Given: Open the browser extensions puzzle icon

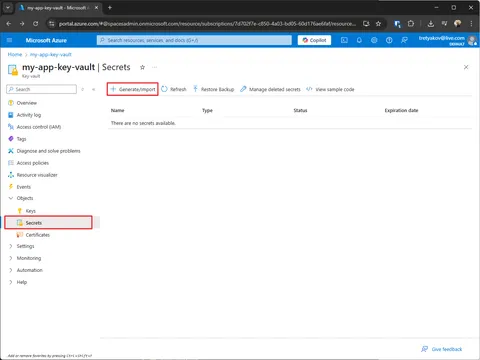Looking at the screenshot, I should click(x=411, y=24).
